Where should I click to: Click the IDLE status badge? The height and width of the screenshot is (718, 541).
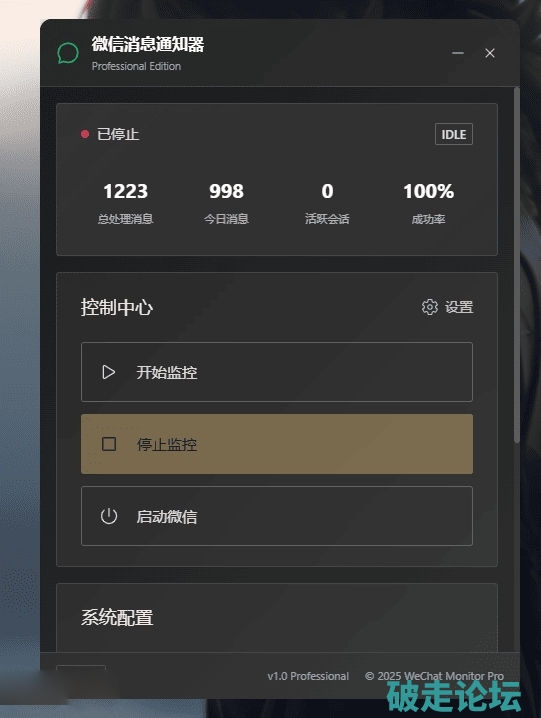[x=454, y=134]
